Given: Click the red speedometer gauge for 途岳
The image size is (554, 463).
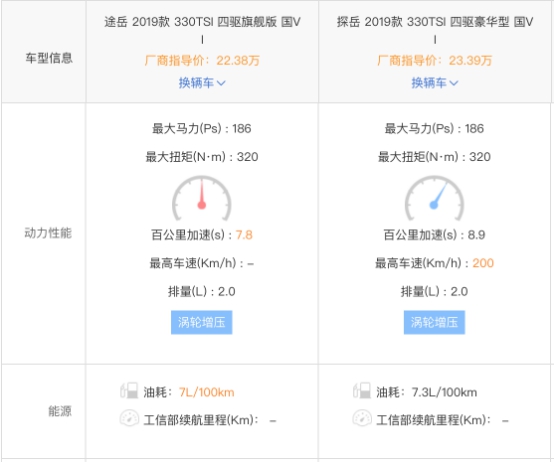Looking at the screenshot, I should pyautogui.click(x=202, y=198).
